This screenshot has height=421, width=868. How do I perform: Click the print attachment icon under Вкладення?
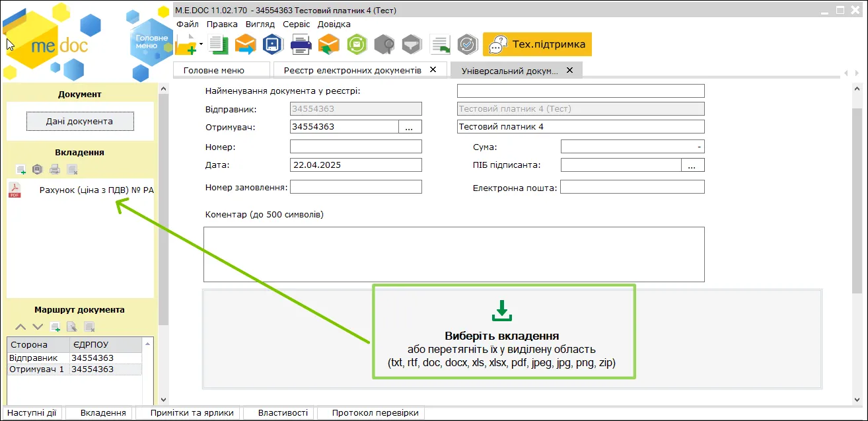[55, 170]
